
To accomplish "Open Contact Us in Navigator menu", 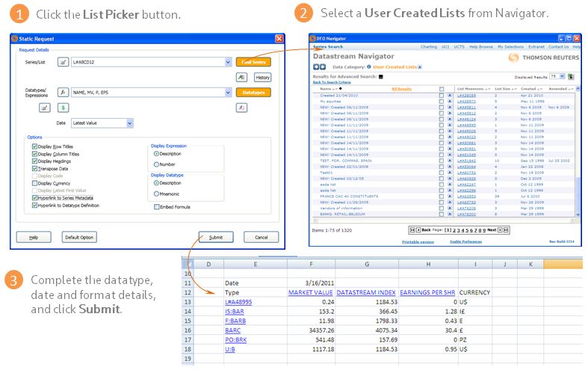I will tap(558, 47).
